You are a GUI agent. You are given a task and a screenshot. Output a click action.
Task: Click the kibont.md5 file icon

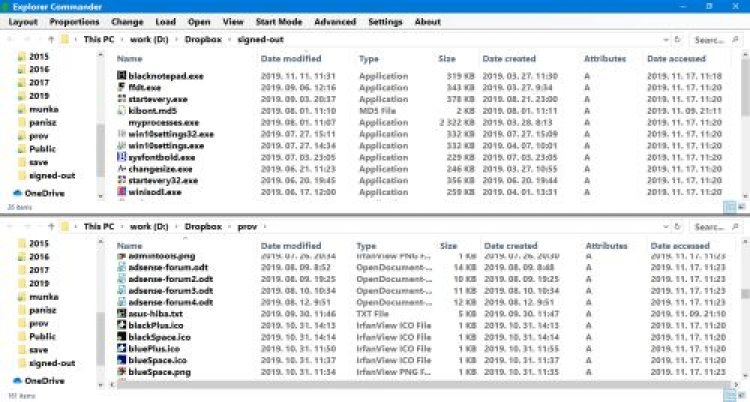click(x=122, y=110)
